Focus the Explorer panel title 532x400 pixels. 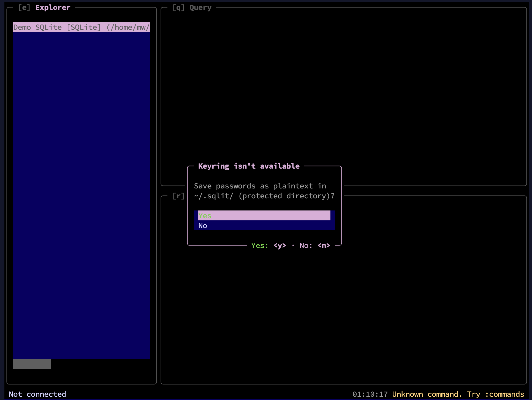[53, 7]
